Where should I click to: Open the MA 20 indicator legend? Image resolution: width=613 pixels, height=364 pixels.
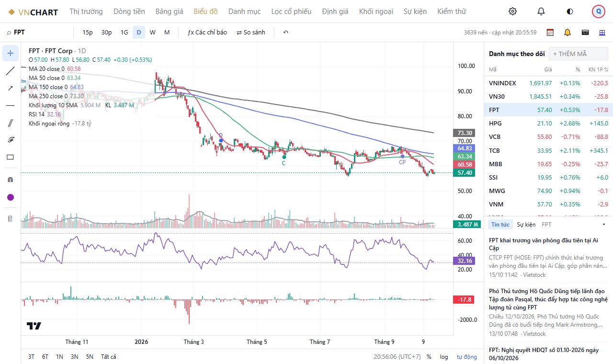click(55, 69)
